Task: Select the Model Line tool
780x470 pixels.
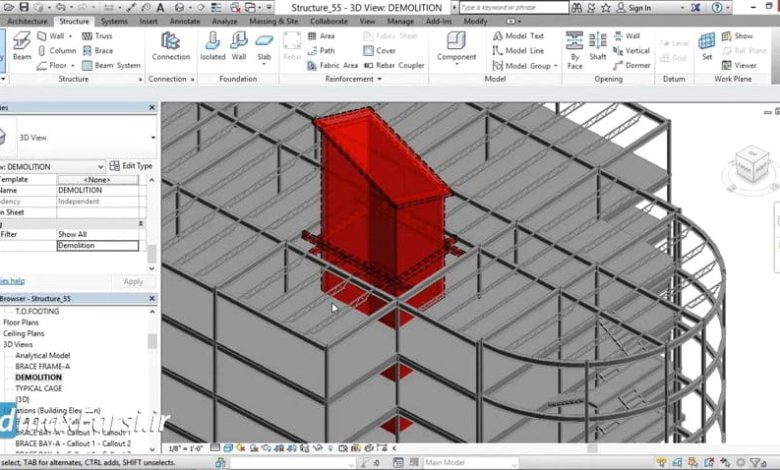Action: point(518,51)
